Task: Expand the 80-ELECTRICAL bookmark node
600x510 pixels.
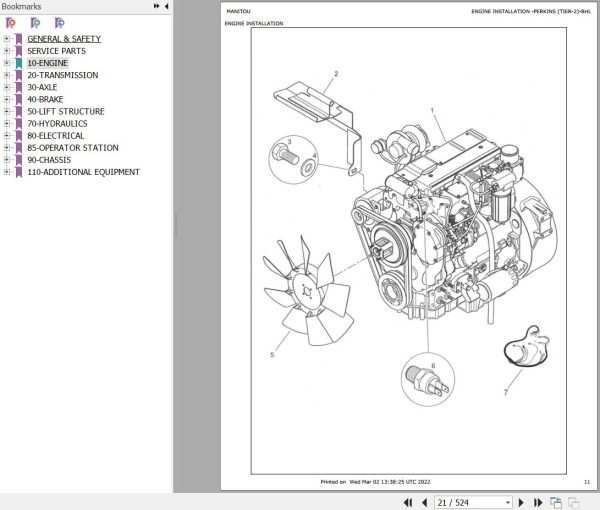Action: click(7, 135)
